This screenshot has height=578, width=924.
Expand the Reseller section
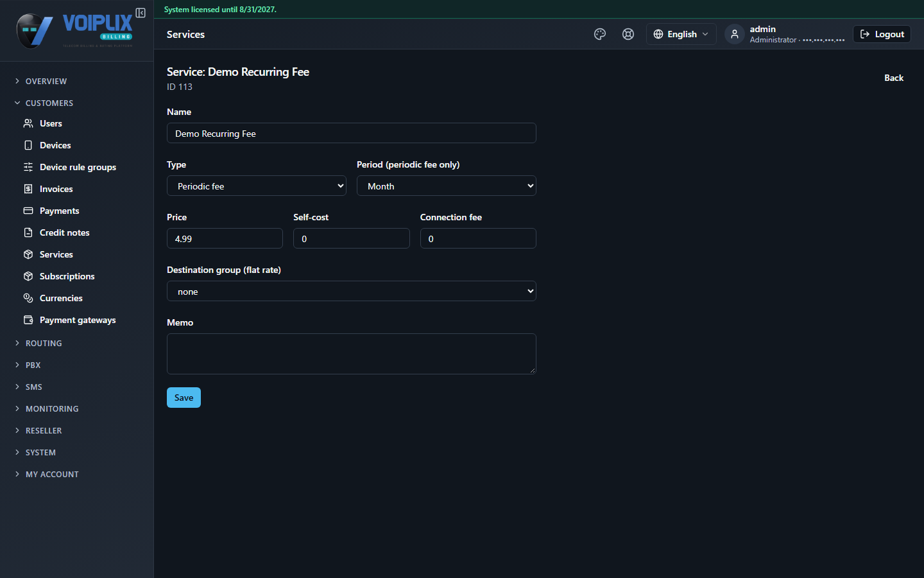click(x=44, y=430)
